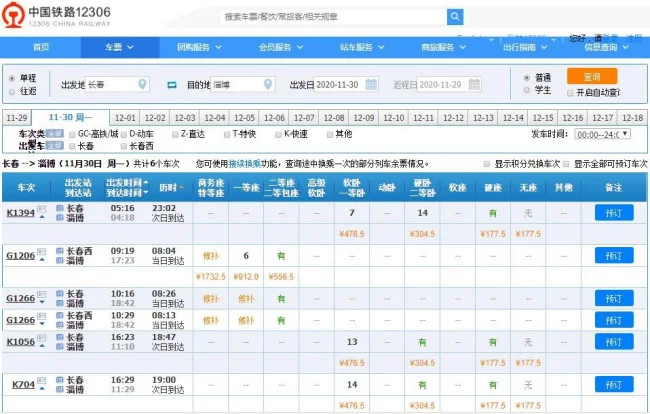Viewport: 650px width, 414px height.
Task: Check the GC-高铁/城际 train filter
Action: [x=72, y=134]
